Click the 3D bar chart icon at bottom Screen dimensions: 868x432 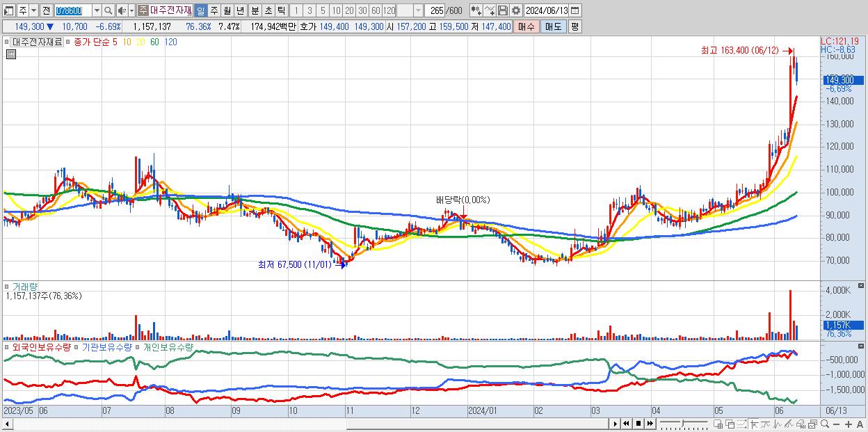click(x=801, y=424)
